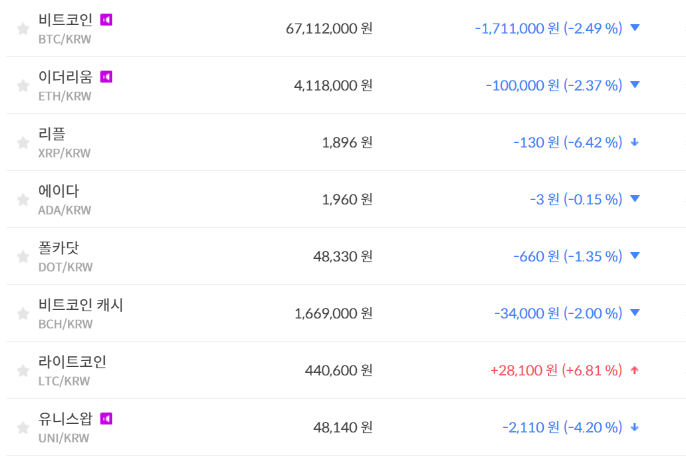This screenshot has height=457, width=686.
Task: Select the BCH/KRW trading pair label
Action: click(x=65, y=324)
